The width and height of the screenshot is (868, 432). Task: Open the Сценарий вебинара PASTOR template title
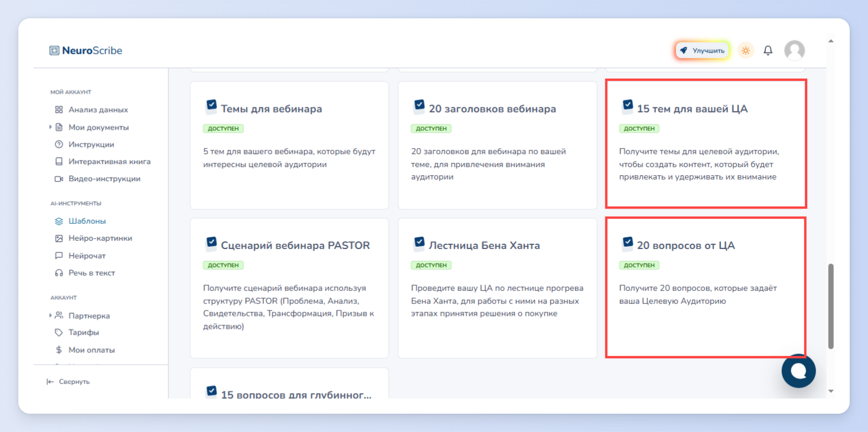click(295, 246)
